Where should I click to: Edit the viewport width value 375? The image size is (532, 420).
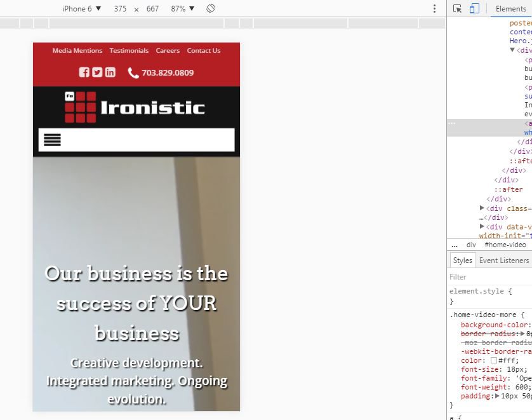[120, 9]
